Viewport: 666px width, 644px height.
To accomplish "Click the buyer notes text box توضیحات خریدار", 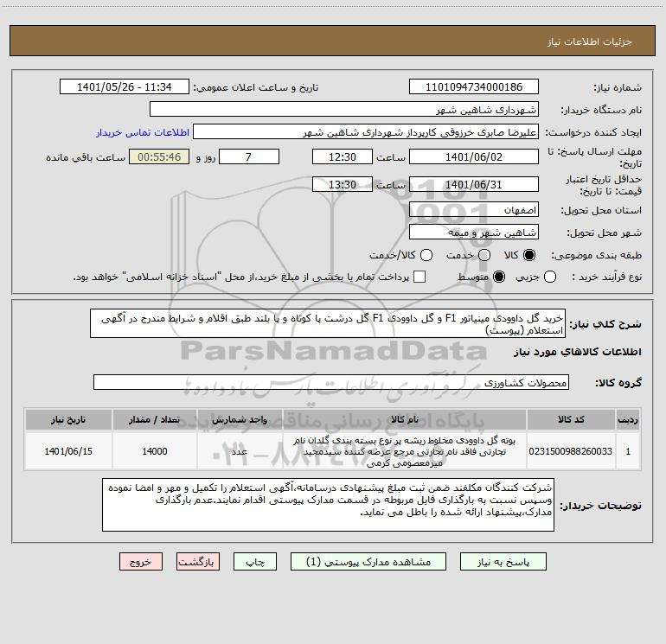I will [x=328, y=505].
